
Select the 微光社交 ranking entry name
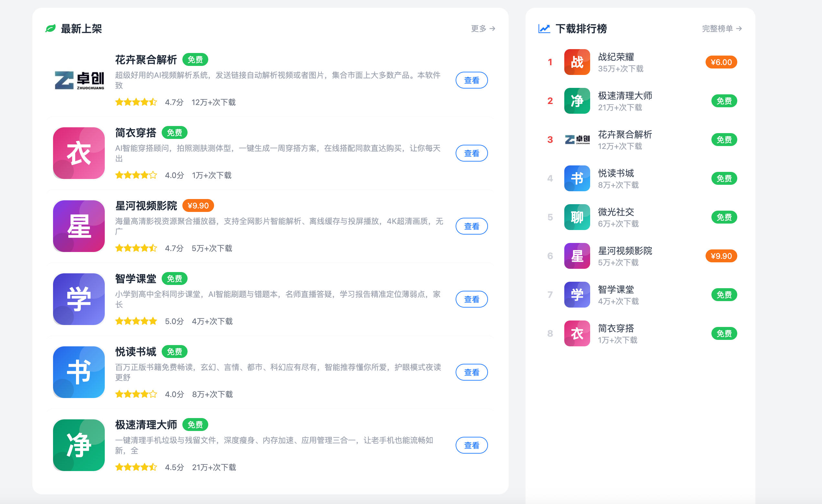pyautogui.click(x=616, y=212)
